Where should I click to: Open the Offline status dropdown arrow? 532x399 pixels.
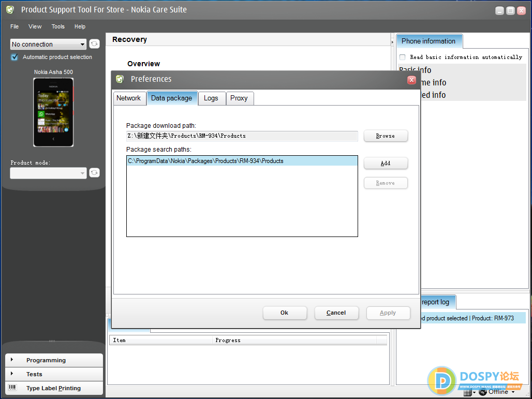tap(513, 392)
